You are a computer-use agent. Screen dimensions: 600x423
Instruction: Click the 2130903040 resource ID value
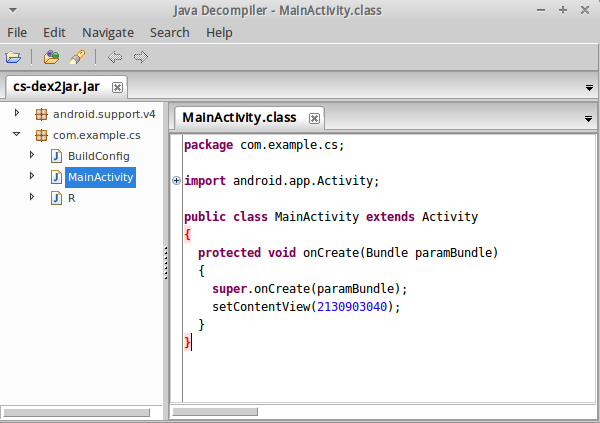pyautogui.click(x=352, y=307)
